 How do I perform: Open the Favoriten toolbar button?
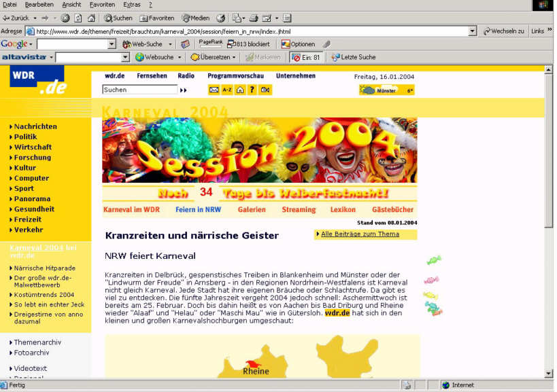click(x=156, y=18)
